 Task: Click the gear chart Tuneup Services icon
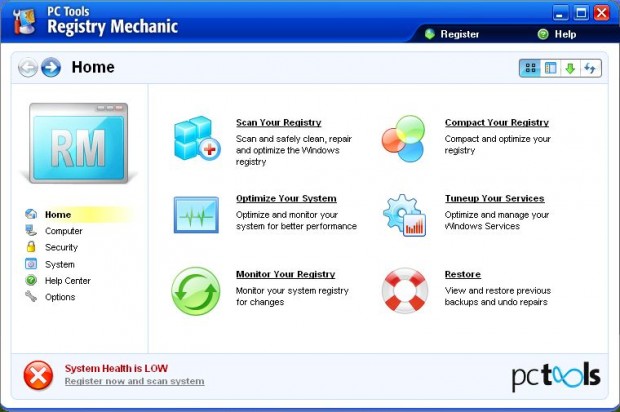[x=404, y=215]
